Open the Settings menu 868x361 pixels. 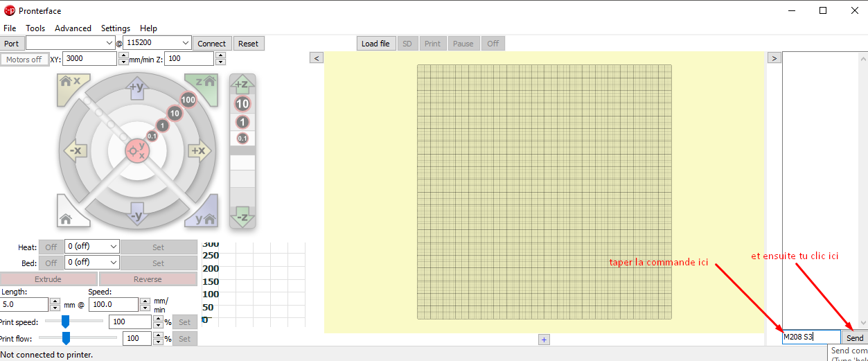[116, 28]
